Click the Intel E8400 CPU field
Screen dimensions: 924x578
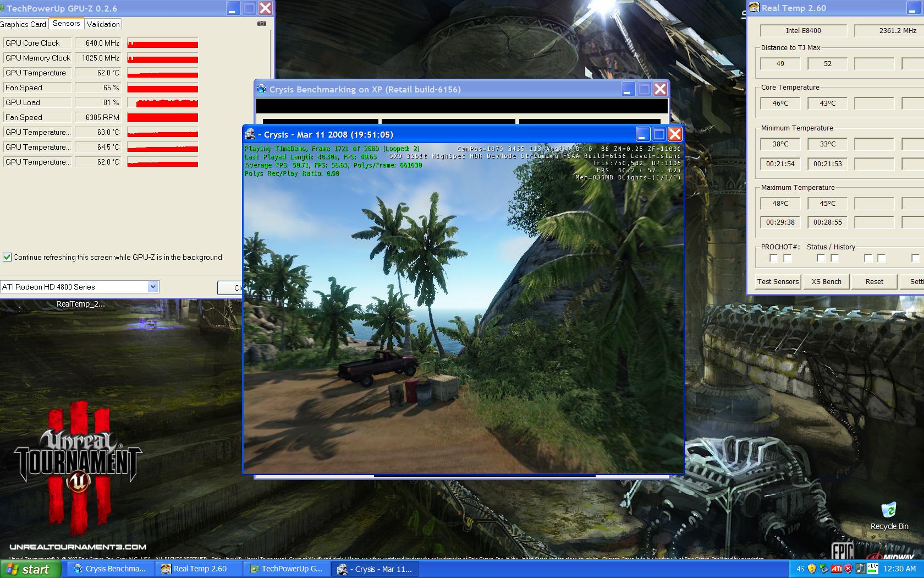point(803,31)
